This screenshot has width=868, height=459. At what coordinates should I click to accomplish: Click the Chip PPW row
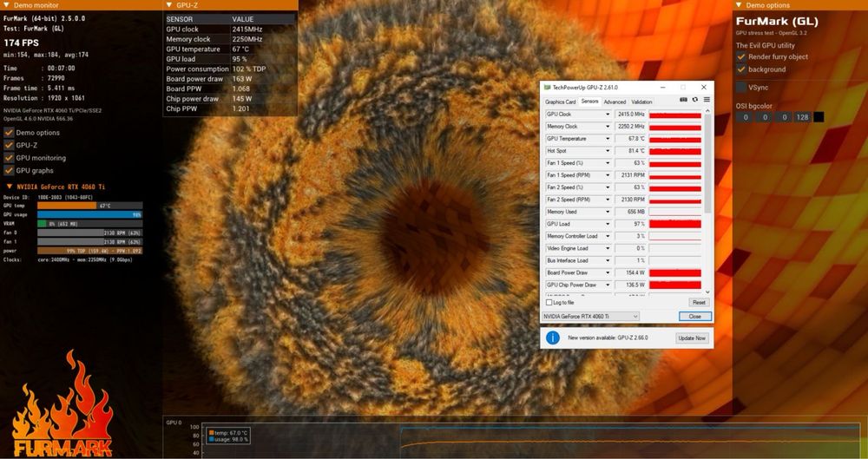230,108
